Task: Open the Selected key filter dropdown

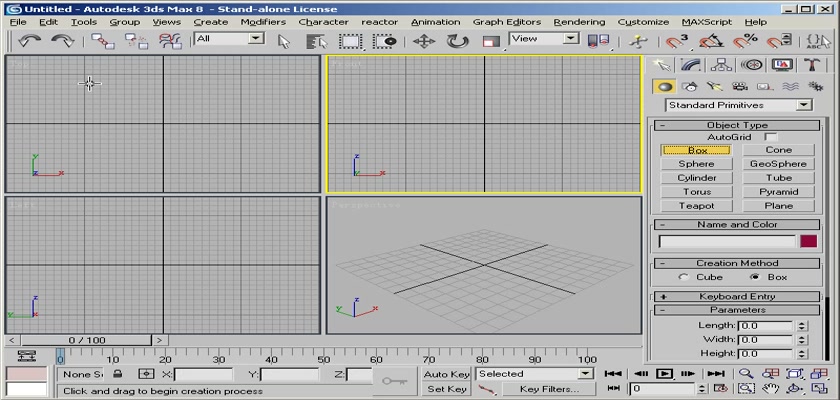Action: 534,374
